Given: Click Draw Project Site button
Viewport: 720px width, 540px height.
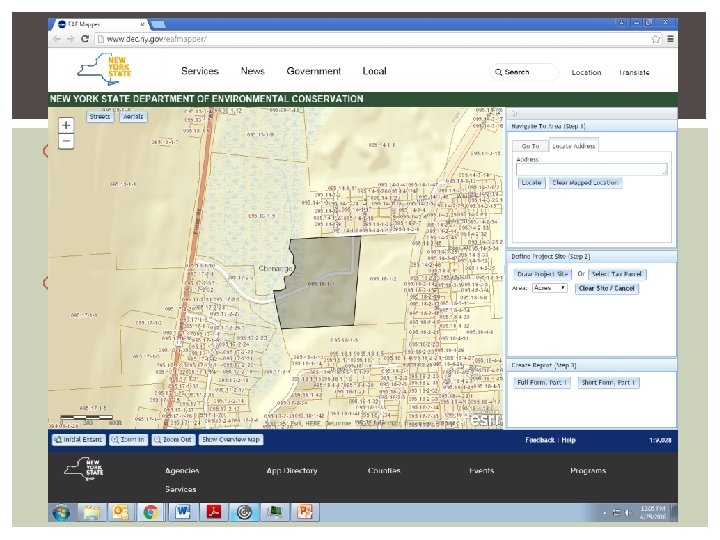Looking at the screenshot, I should pyautogui.click(x=542, y=274).
